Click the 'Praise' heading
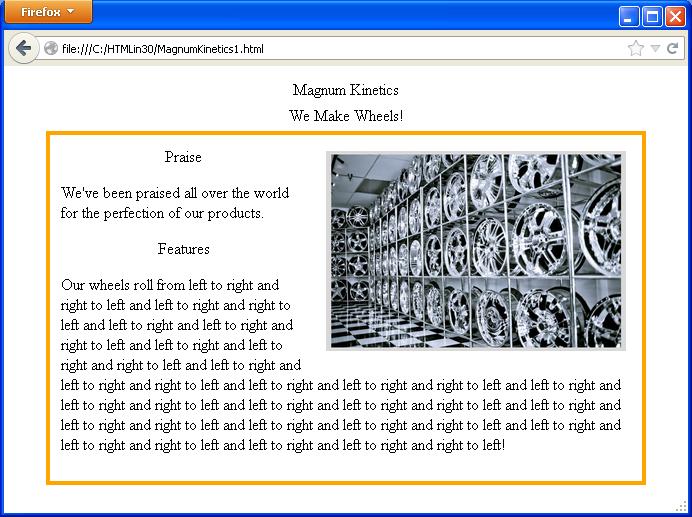 pos(183,157)
